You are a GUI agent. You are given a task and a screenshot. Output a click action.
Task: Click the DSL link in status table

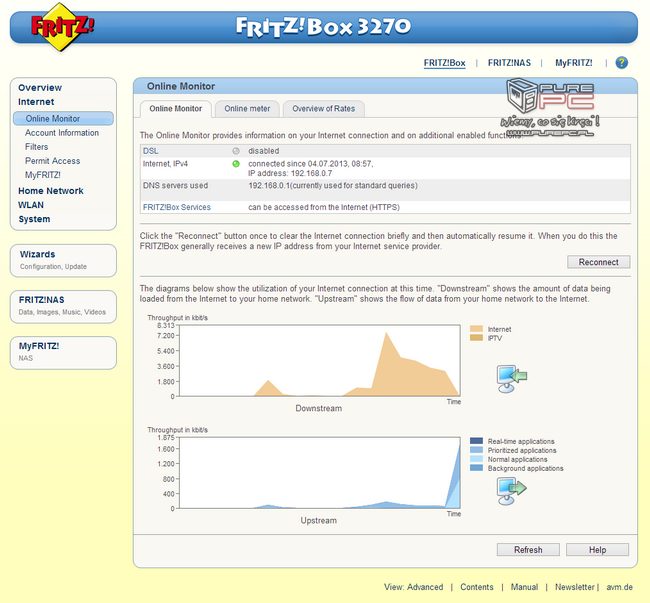click(x=150, y=151)
